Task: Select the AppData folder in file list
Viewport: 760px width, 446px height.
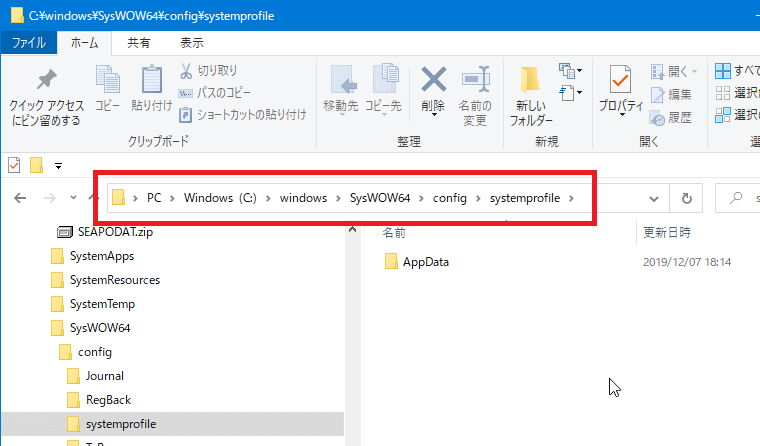Action: pyautogui.click(x=425, y=262)
